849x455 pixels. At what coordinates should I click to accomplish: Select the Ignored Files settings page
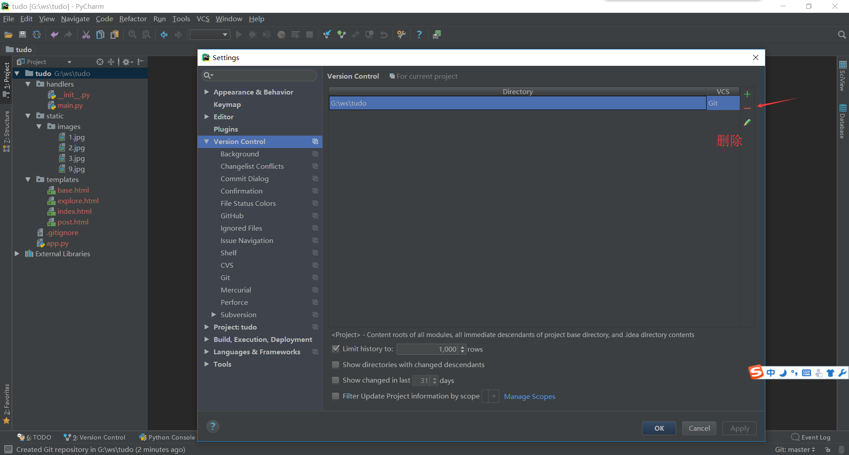(x=241, y=228)
